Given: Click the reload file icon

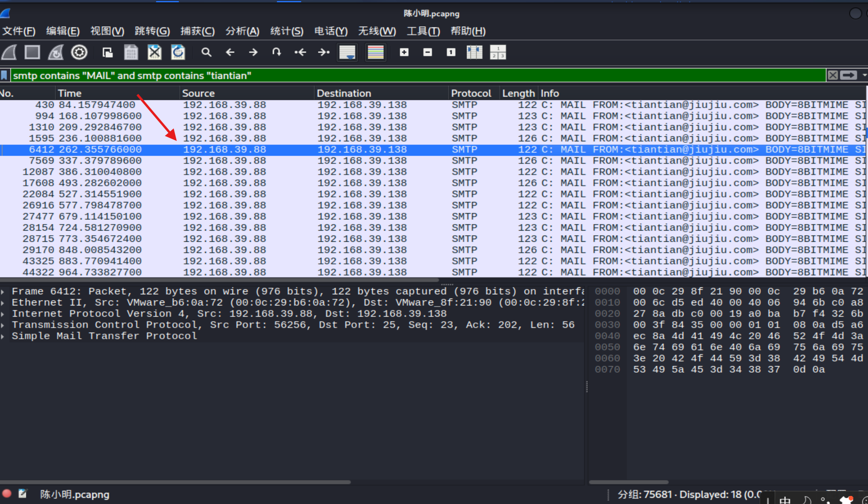Looking at the screenshot, I should pos(178,52).
